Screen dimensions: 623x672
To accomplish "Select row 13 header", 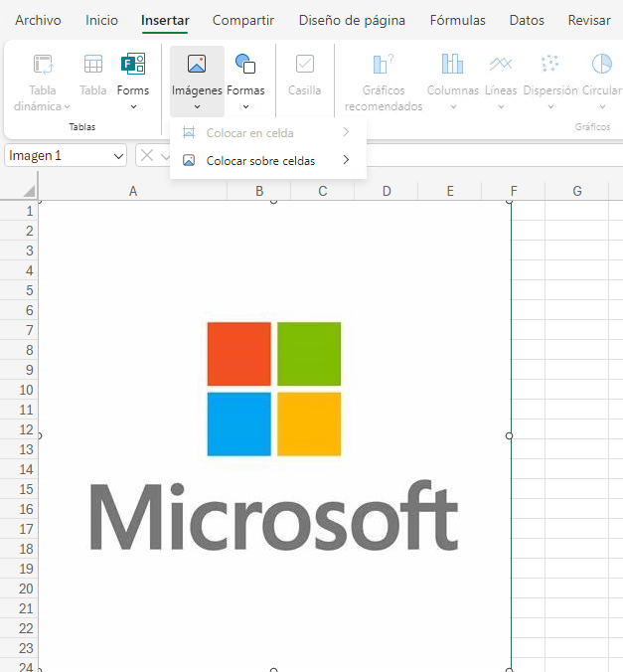I will tap(19, 449).
